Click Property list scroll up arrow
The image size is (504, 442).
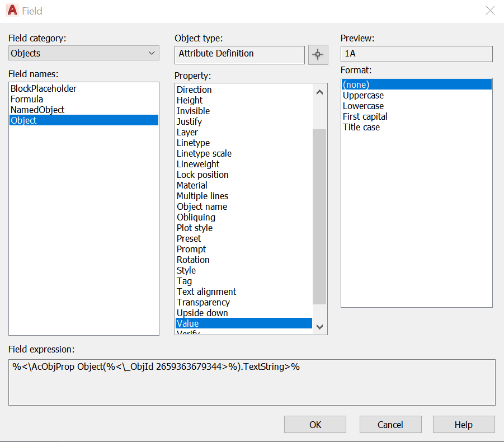coord(319,92)
